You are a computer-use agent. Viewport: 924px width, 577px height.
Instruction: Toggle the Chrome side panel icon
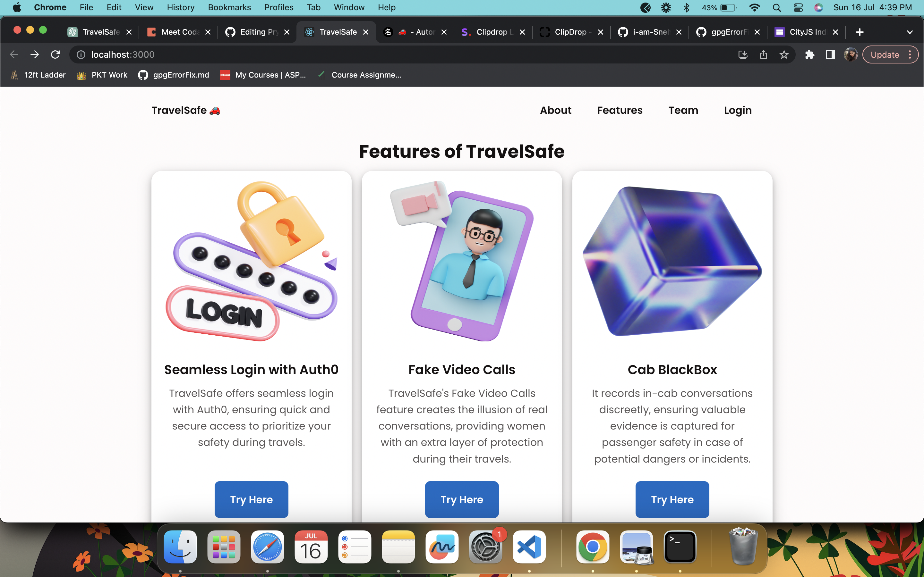point(830,54)
